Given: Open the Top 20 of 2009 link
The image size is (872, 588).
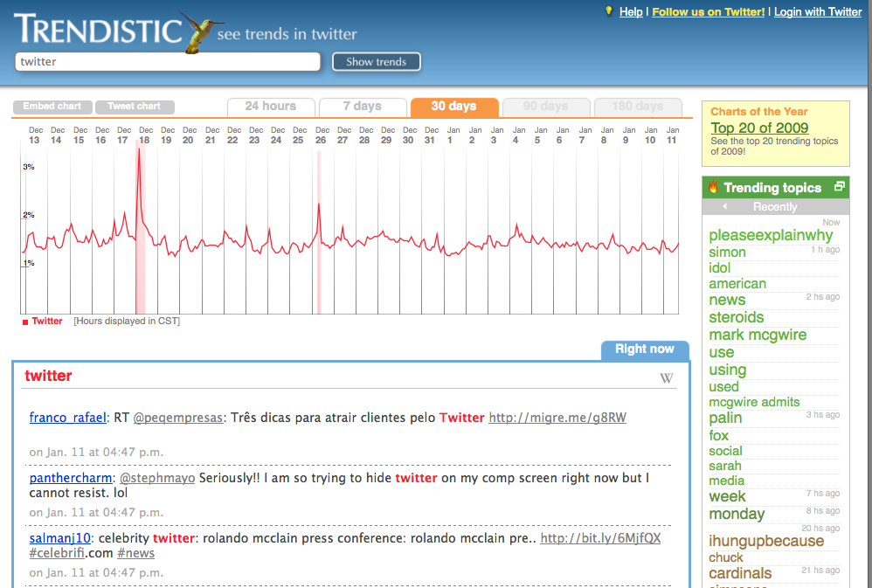Looking at the screenshot, I should tap(759, 128).
